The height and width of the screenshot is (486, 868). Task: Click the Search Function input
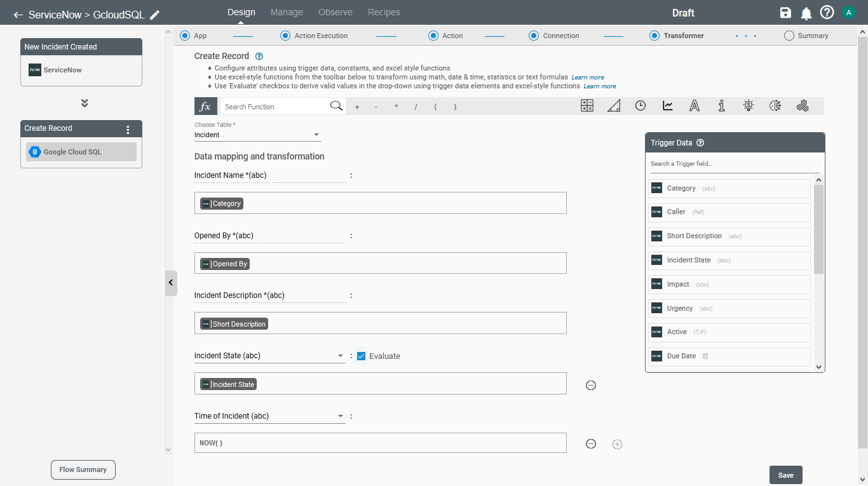275,107
